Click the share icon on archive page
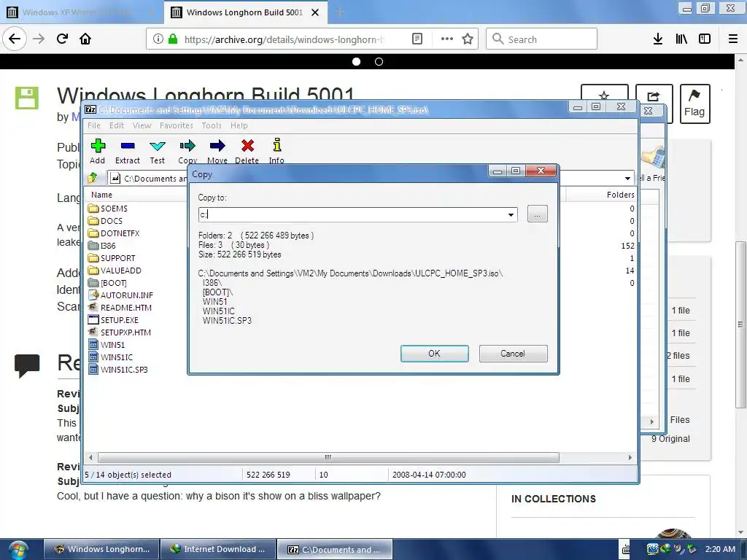 tap(654, 97)
